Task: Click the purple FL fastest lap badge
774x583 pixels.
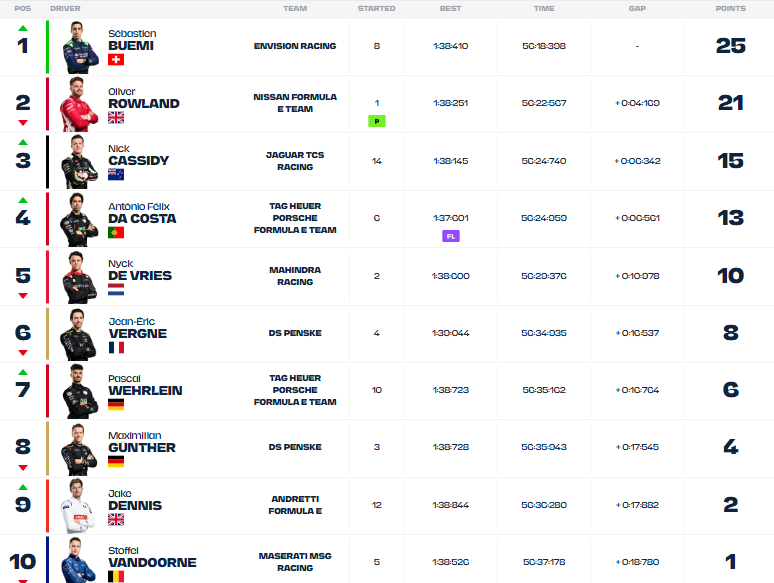Action: pyautogui.click(x=451, y=236)
